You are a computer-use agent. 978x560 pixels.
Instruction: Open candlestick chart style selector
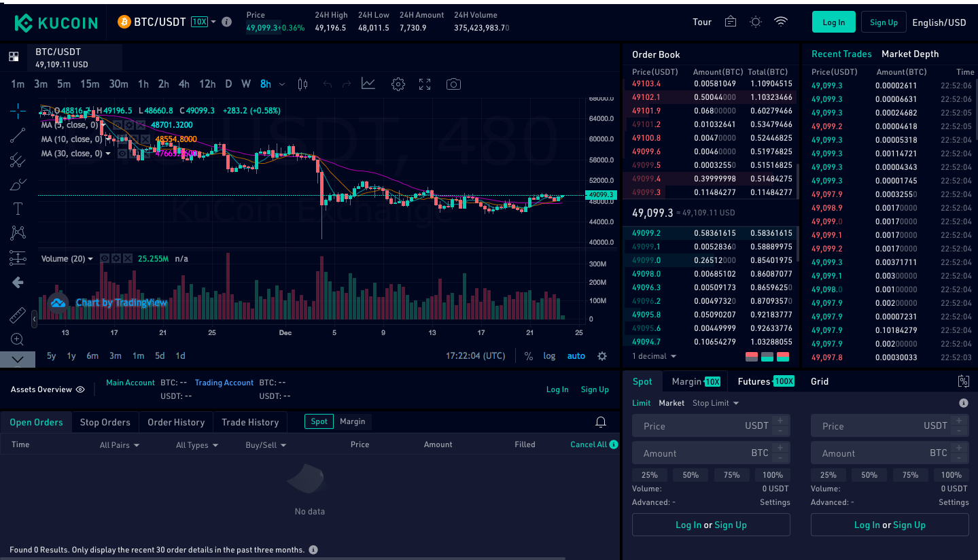click(303, 84)
